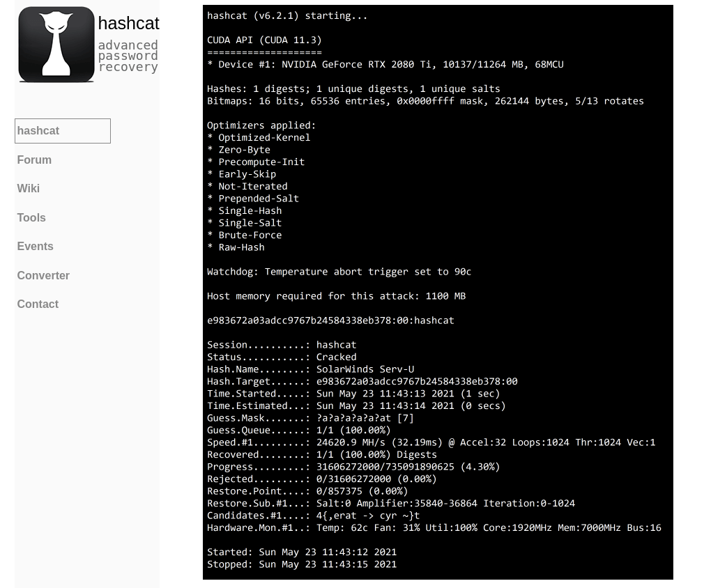This screenshot has width=704, height=588.
Task: Click the Speed.#1 24620.9 MH/s line
Action: (431, 442)
